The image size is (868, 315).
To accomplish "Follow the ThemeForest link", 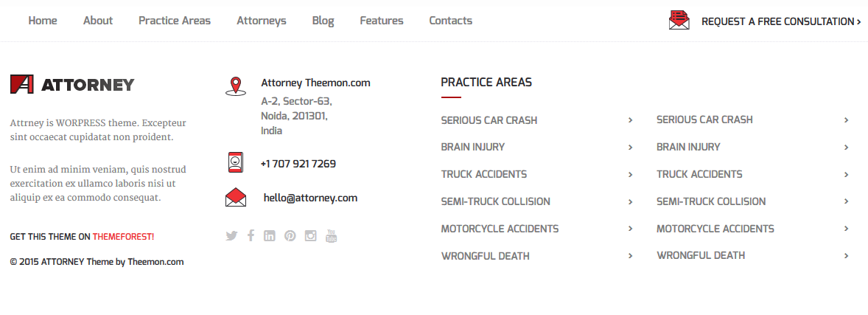I will (123, 237).
